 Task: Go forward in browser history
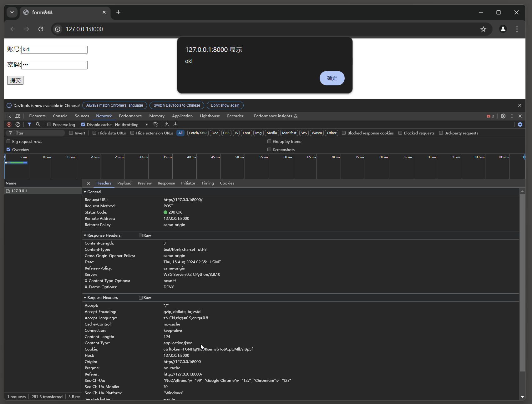point(27,29)
